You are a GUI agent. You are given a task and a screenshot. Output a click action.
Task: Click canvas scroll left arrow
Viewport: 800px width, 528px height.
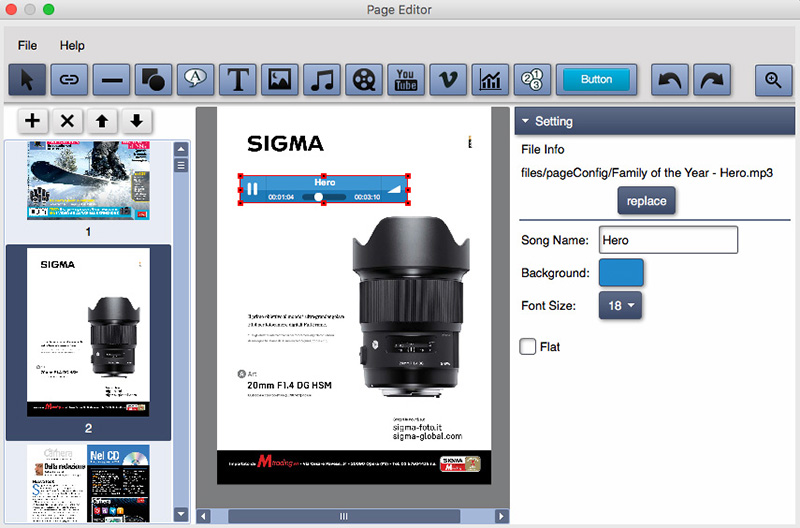pyautogui.click(x=204, y=516)
